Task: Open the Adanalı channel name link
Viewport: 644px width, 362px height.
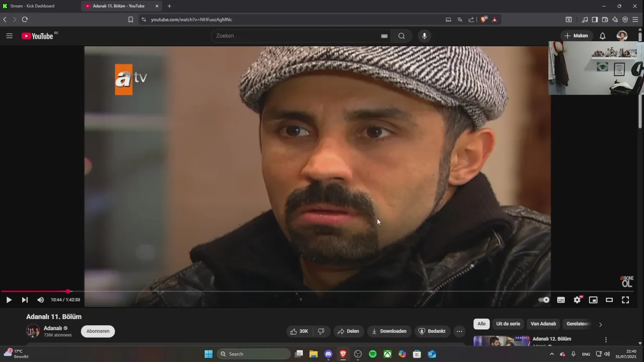Action: (53, 328)
